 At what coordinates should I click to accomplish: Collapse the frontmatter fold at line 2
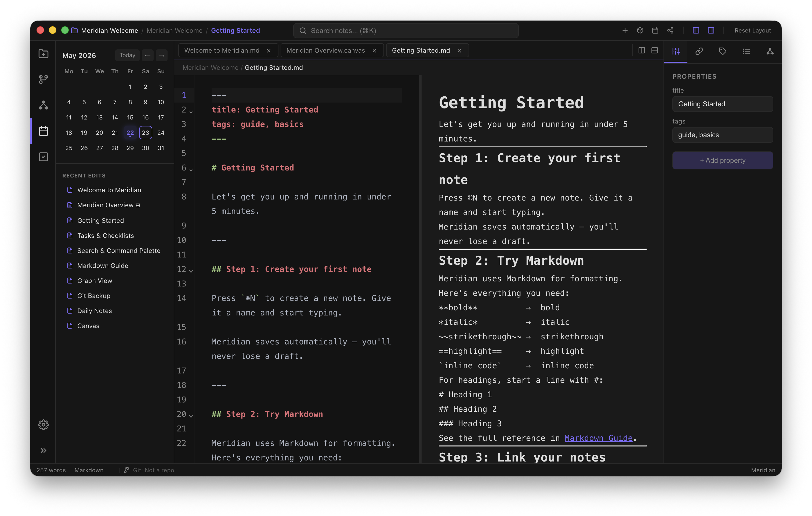point(191,111)
